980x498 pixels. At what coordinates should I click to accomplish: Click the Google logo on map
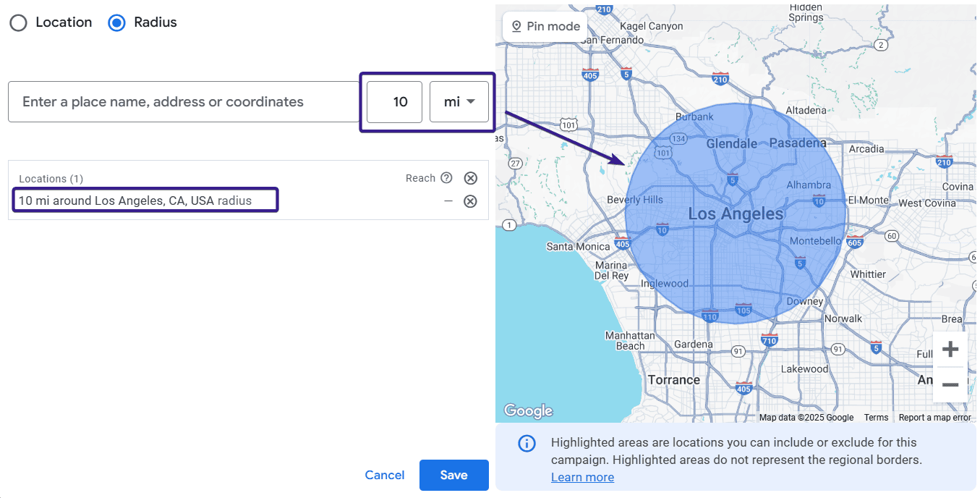coord(528,411)
